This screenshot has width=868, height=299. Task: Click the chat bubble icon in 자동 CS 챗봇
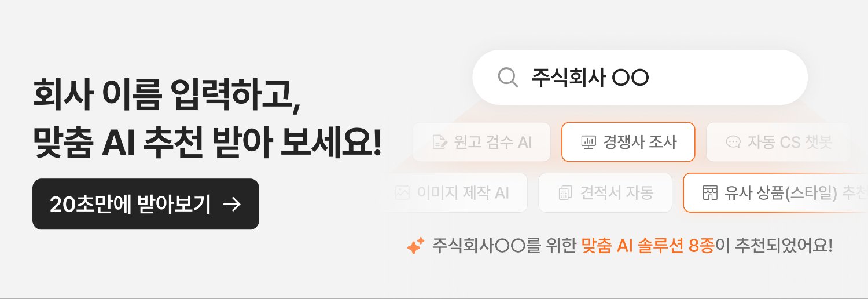[x=733, y=142]
